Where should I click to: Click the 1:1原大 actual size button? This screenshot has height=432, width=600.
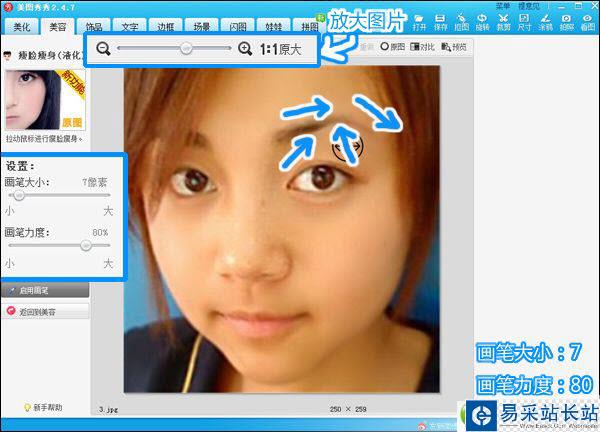click(x=281, y=49)
